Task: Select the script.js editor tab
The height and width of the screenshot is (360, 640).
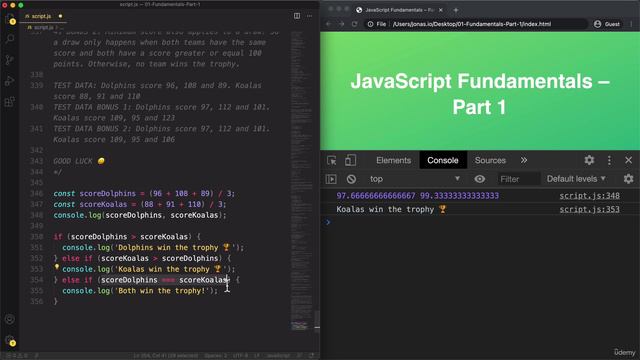Action: click(44, 16)
